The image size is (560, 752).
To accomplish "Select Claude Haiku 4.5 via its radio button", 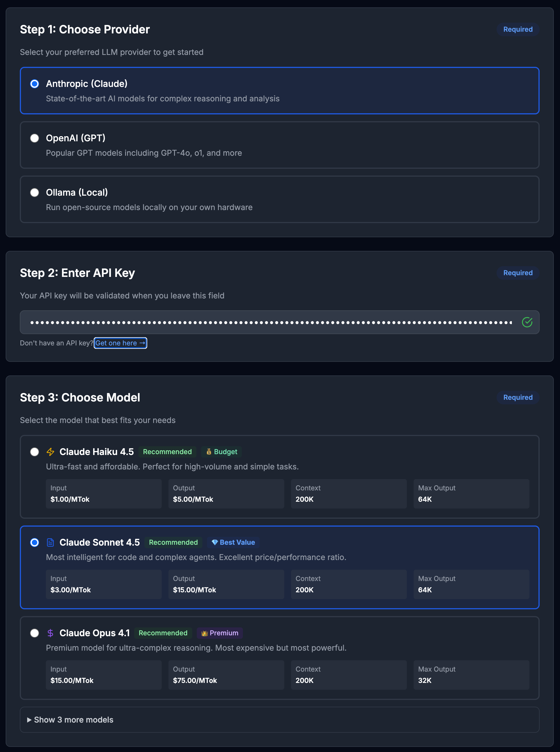I will tap(35, 452).
